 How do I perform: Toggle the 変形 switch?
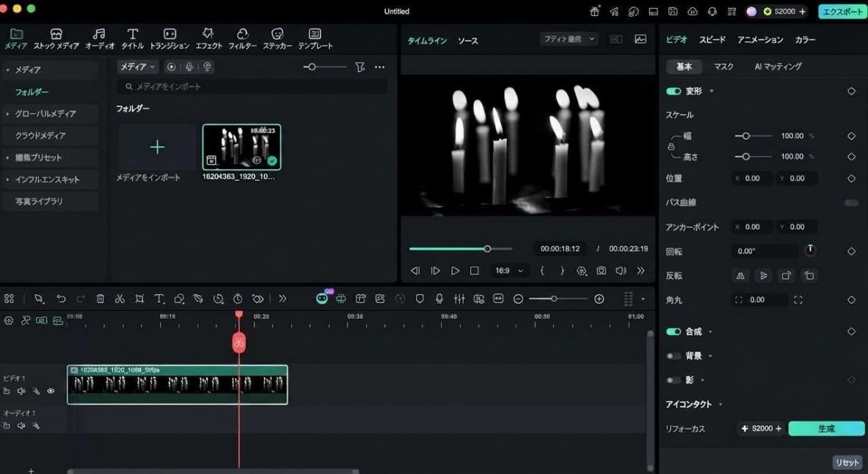tap(673, 91)
